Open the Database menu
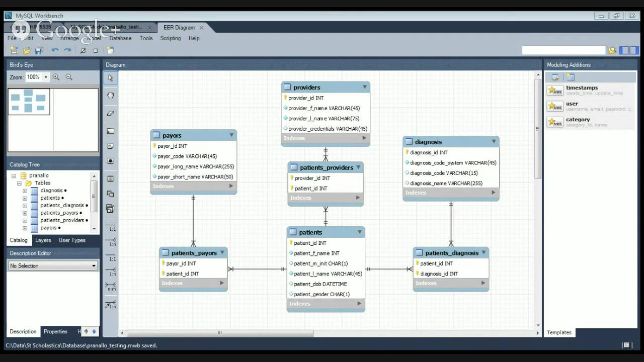The width and height of the screenshot is (644, 362). (x=120, y=38)
